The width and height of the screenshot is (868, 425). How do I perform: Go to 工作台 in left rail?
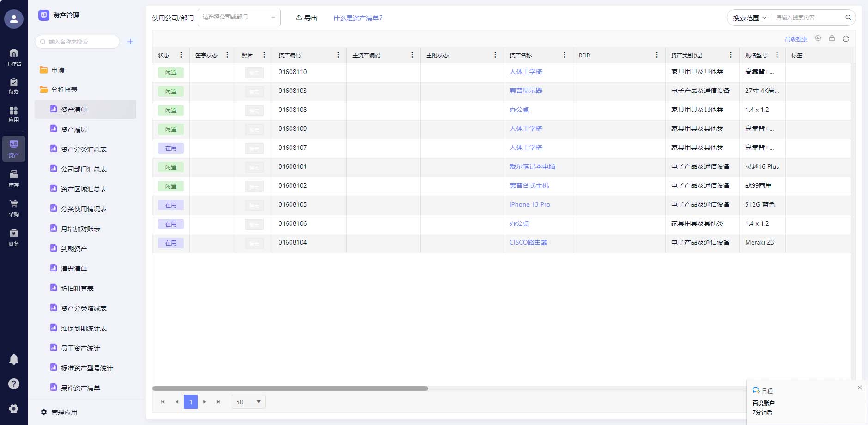click(14, 57)
